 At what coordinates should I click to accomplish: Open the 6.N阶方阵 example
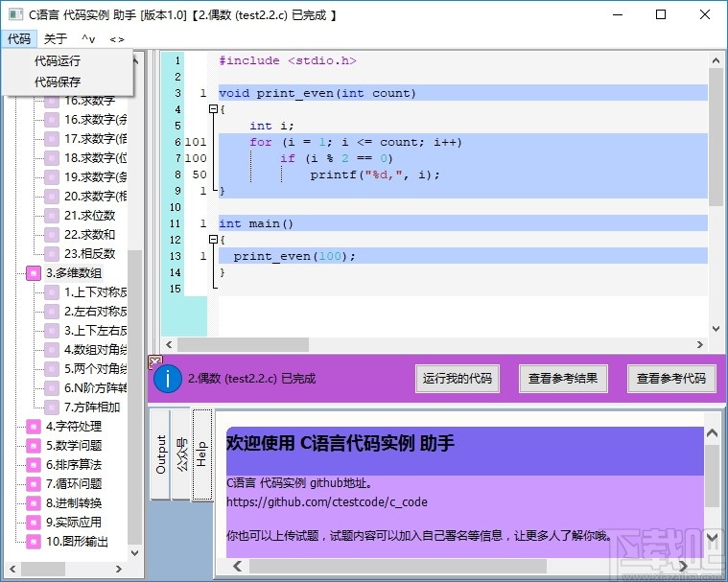click(x=95, y=388)
